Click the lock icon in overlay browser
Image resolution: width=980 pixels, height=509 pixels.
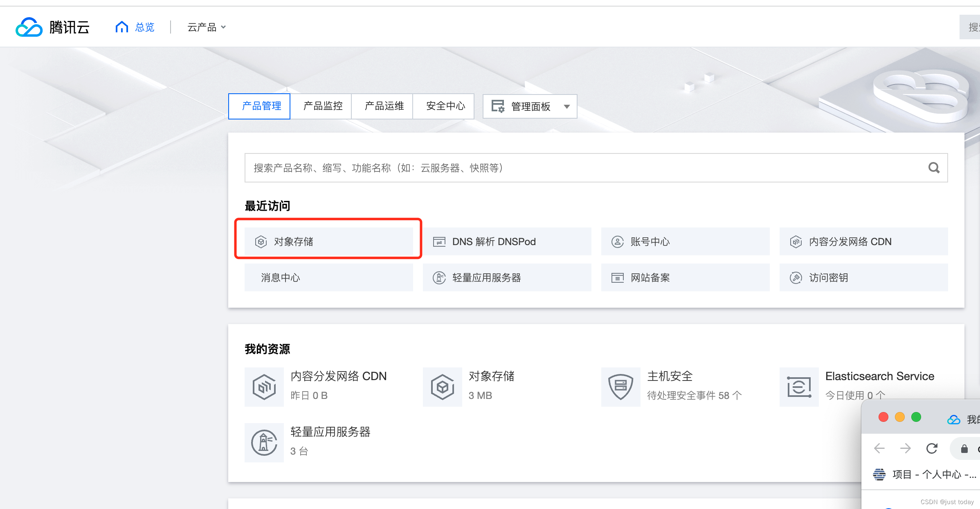click(x=964, y=448)
